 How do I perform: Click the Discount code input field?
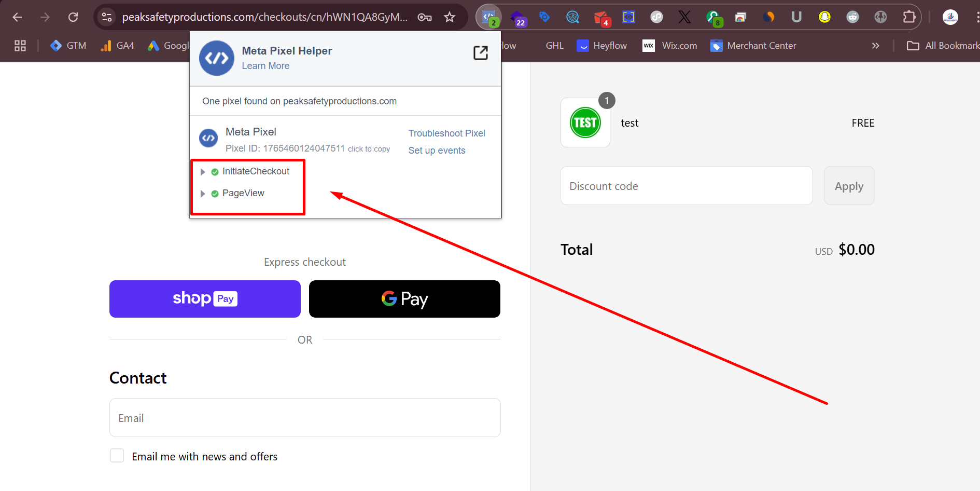(686, 186)
